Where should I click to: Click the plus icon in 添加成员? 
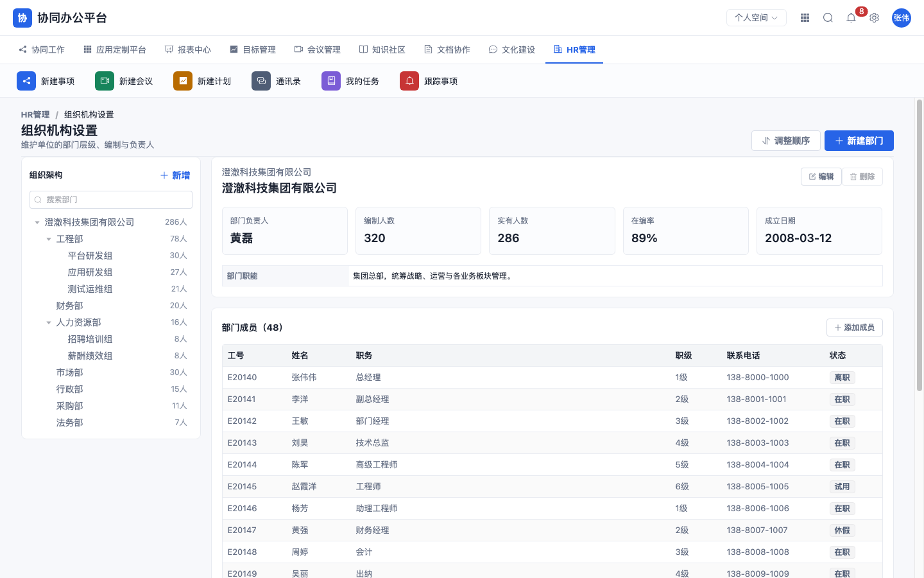pyautogui.click(x=838, y=328)
